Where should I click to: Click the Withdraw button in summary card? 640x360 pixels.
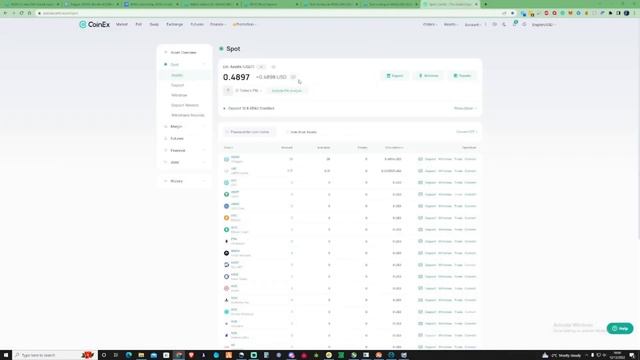[x=429, y=76]
